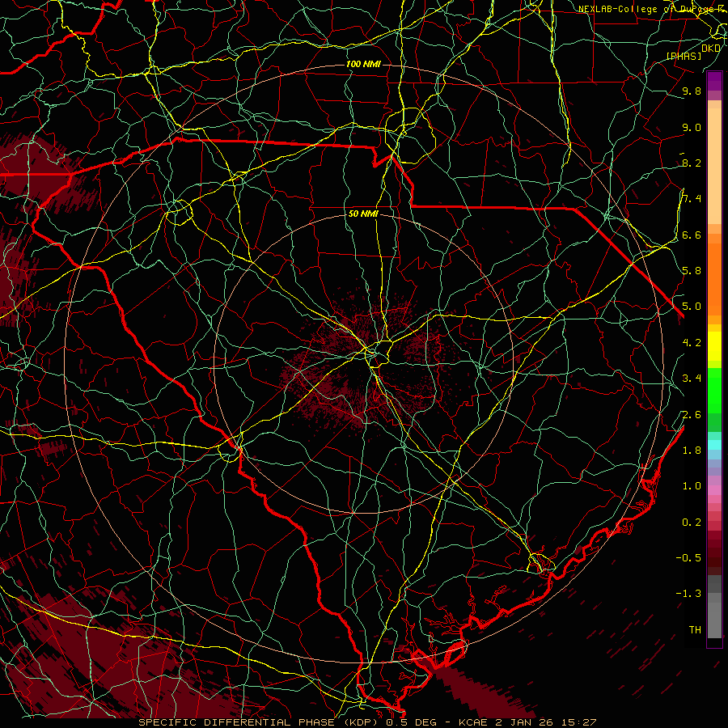Pick the orange color bar segment

[x=714, y=279]
